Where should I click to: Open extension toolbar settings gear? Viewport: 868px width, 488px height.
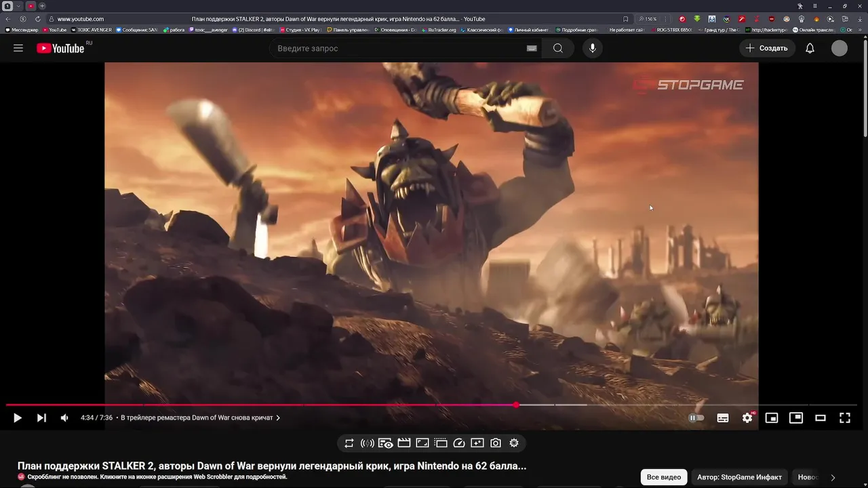[514, 443]
